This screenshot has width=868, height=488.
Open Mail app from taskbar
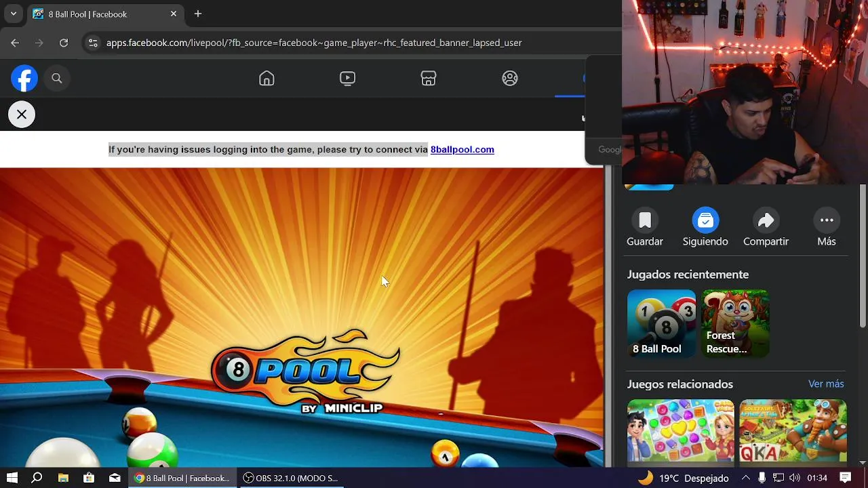coord(115,478)
